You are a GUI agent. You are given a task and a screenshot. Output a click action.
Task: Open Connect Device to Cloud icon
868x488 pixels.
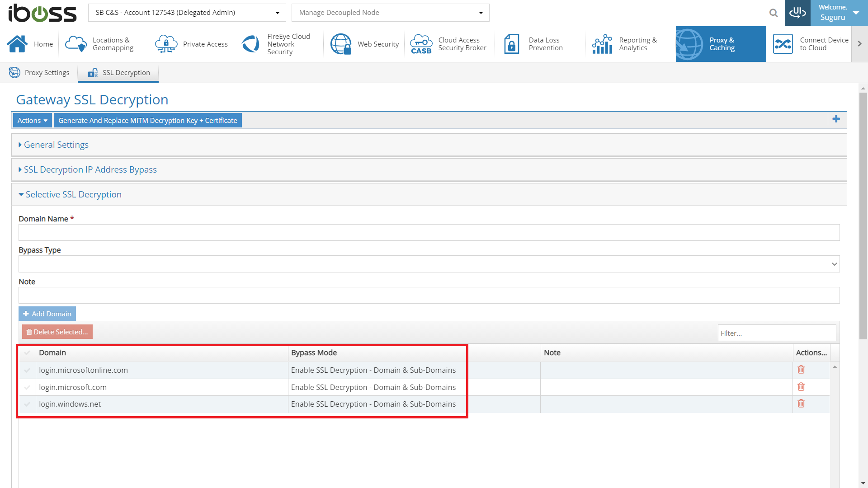783,44
